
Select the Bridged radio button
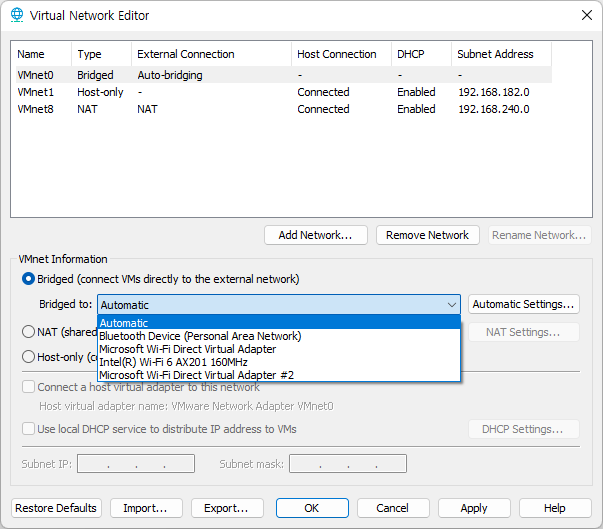(x=28, y=279)
